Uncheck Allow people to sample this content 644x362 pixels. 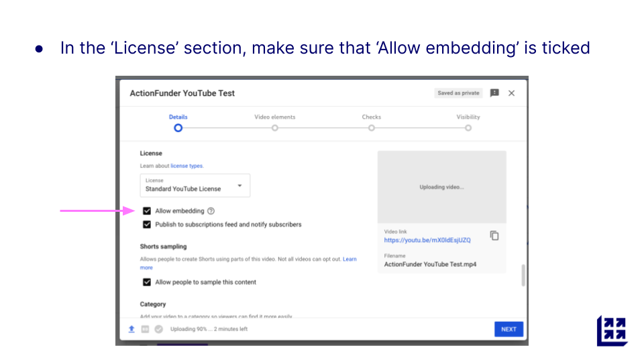point(147,282)
